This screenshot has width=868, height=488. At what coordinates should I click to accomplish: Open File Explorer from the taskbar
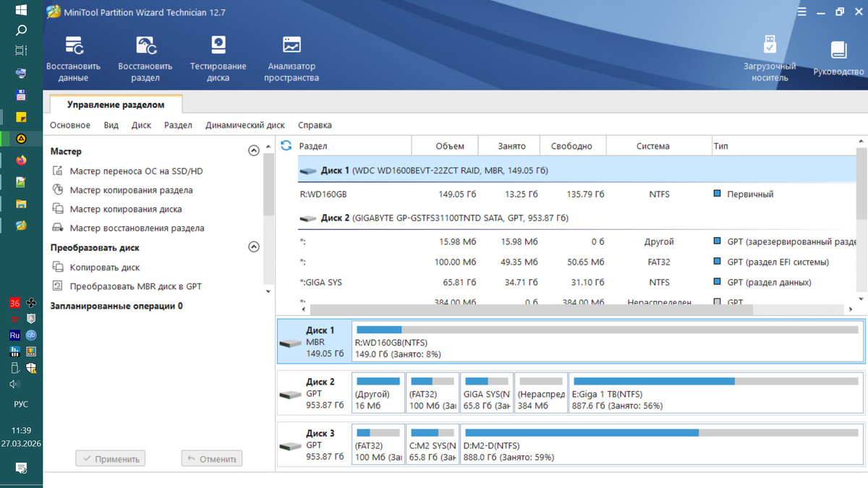coord(21,204)
